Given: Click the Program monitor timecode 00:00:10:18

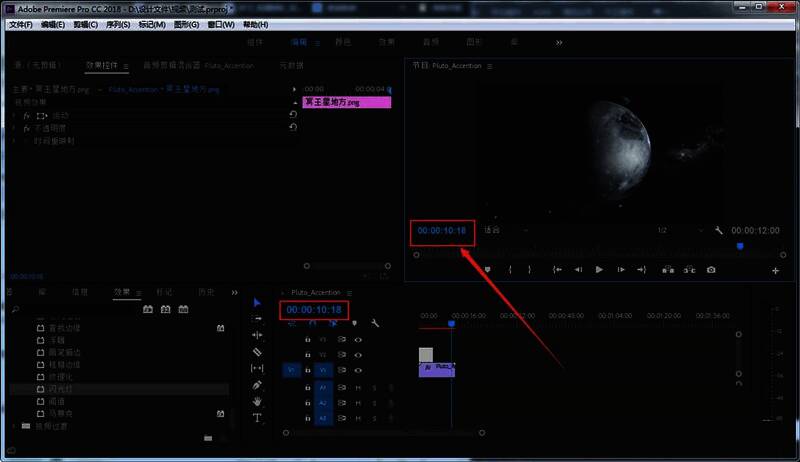Looking at the screenshot, I should pyautogui.click(x=441, y=231).
